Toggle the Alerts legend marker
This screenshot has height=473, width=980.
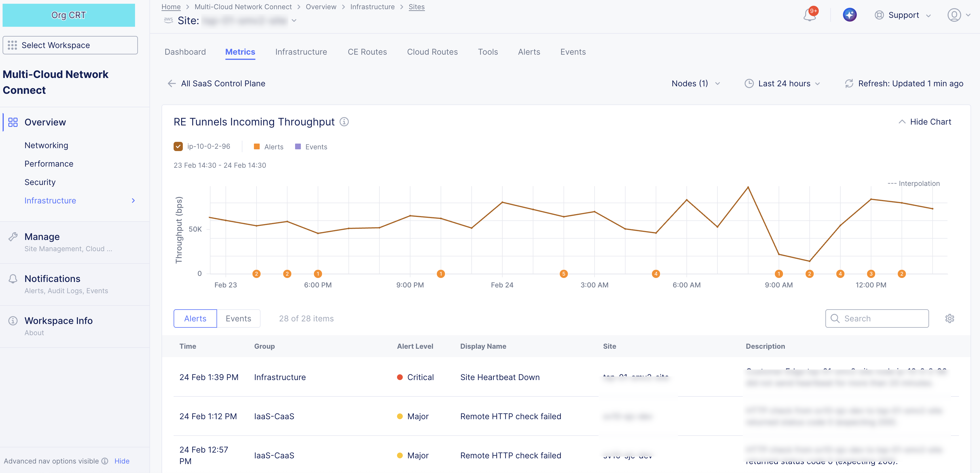pos(257,146)
